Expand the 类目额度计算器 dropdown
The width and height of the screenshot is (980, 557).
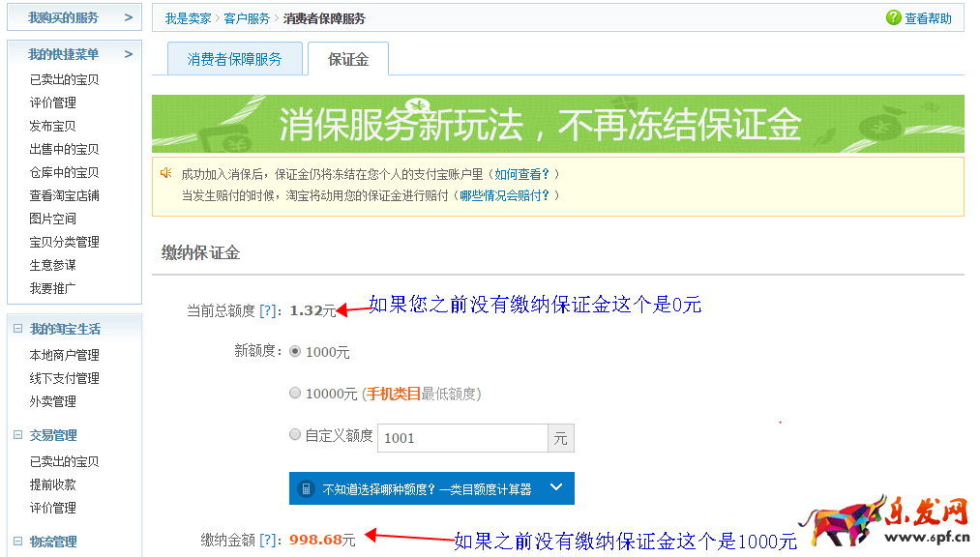click(555, 488)
